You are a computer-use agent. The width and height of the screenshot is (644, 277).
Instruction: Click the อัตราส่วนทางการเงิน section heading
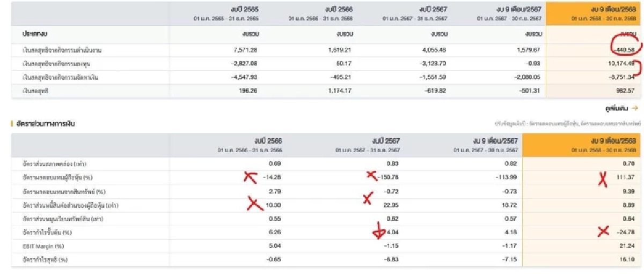tap(46, 124)
